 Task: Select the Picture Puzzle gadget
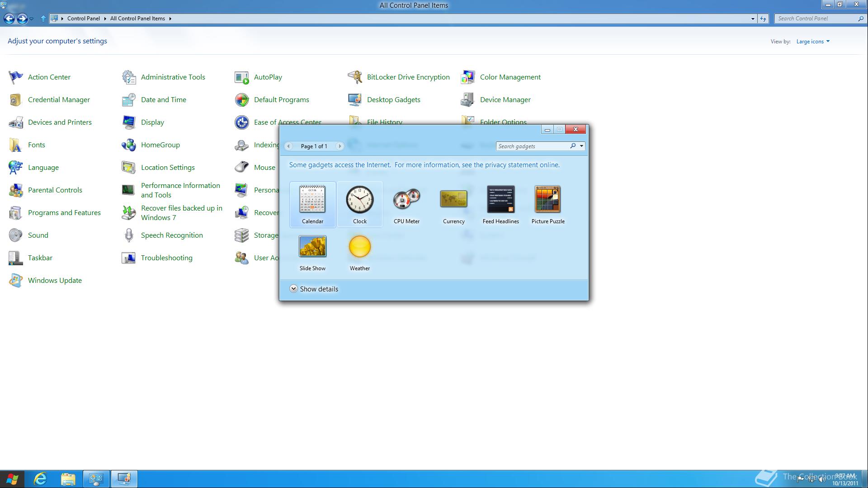(548, 204)
